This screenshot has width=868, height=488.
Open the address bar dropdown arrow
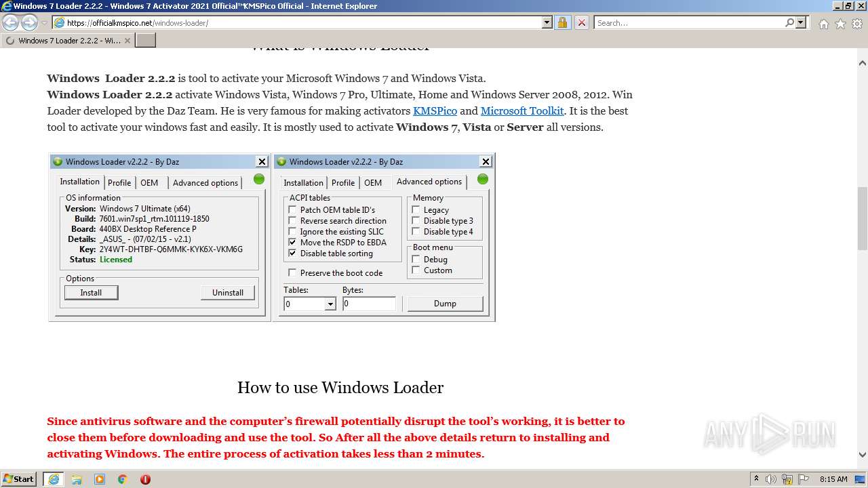547,22
